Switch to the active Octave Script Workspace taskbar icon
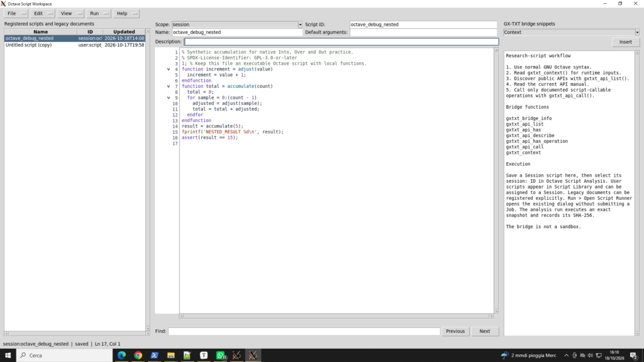644x362 pixels. pyautogui.click(x=253, y=356)
